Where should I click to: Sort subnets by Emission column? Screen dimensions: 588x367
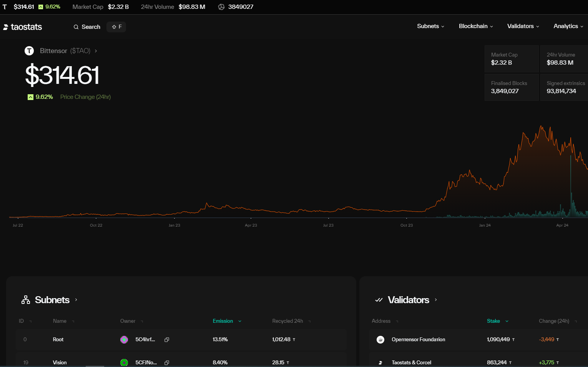[x=223, y=321]
